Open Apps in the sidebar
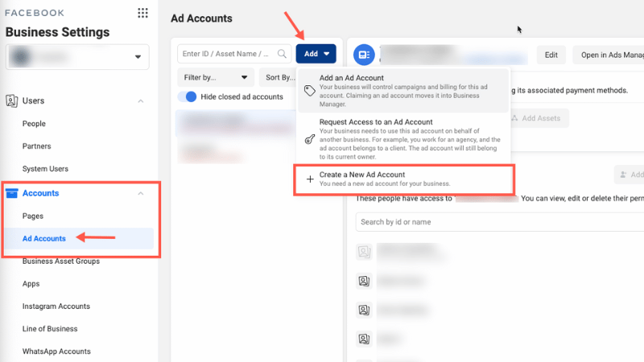 point(31,284)
